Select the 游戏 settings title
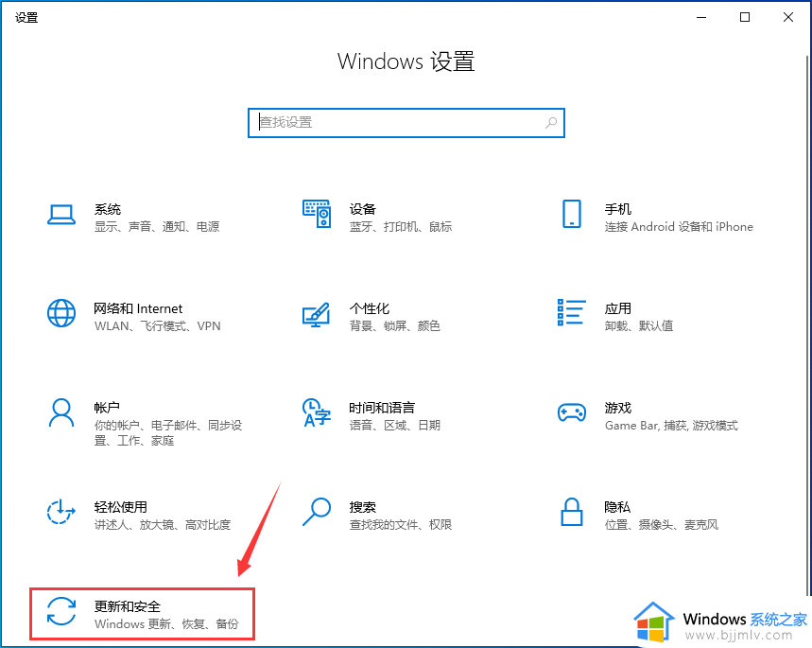Image resolution: width=812 pixels, height=648 pixels. pyautogui.click(x=618, y=408)
